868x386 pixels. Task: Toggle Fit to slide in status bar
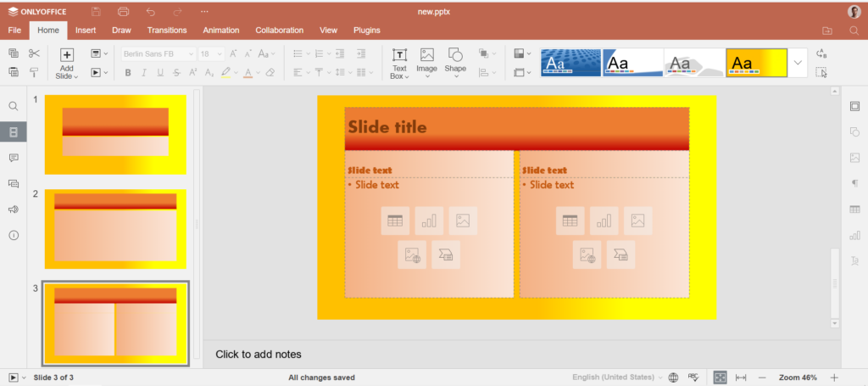[x=720, y=378]
